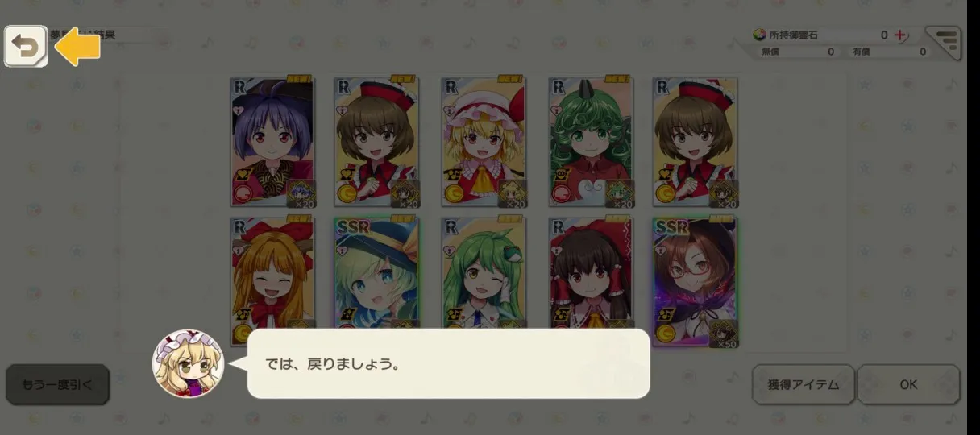Select the blonde Flandre R card

point(484,143)
